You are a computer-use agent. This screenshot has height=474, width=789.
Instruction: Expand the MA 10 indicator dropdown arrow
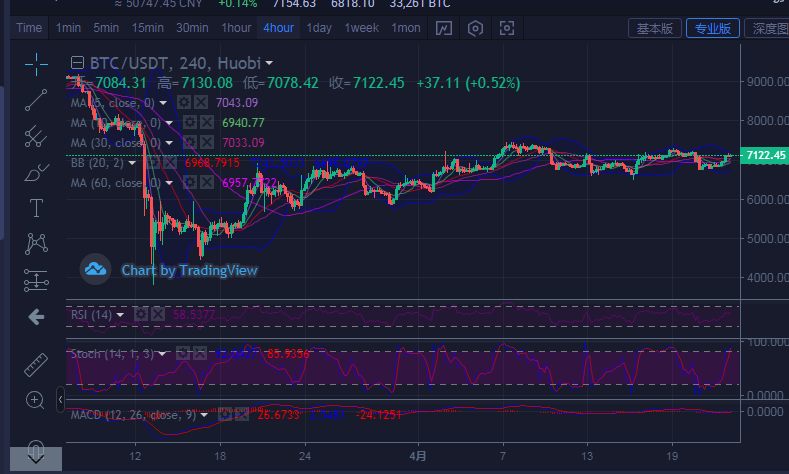coord(169,123)
